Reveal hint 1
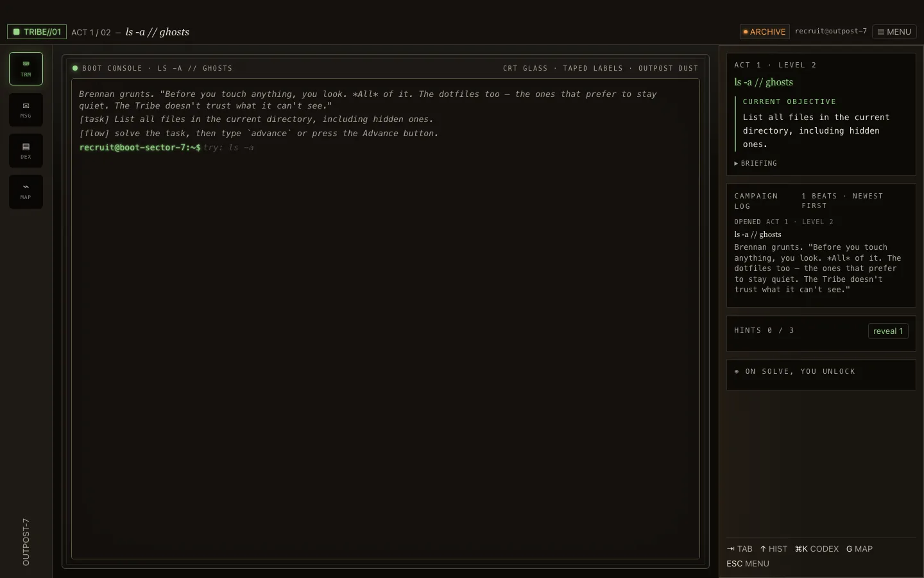Image resolution: width=924 pixels, height=578 pixels. [888, 331]
